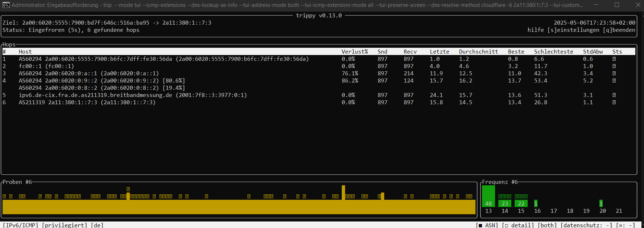Click the frequency axis label 13
This screenshot has width=644, height=228.
click(489, 211)
